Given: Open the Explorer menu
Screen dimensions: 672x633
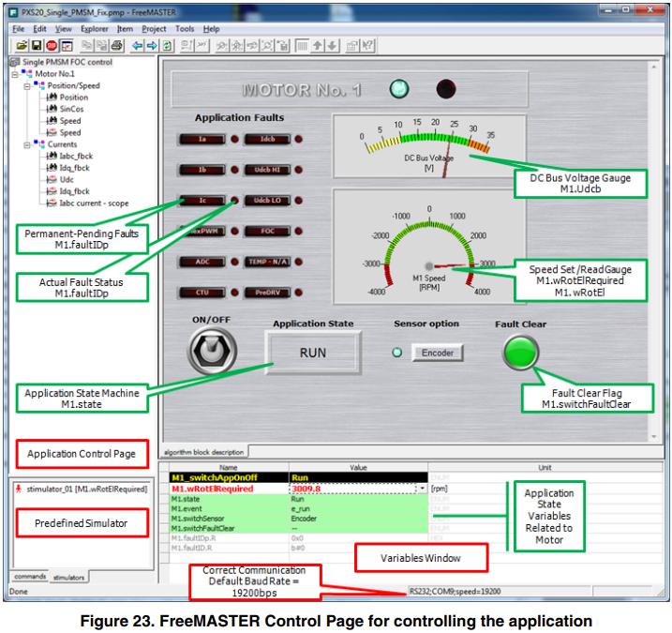Looking at the screenshot, I should point(95,29).
